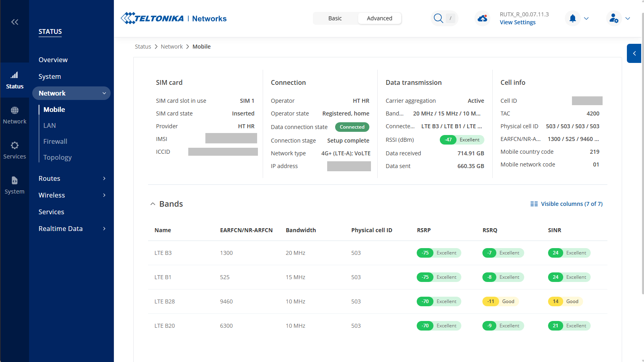Click the RSSI -47 Excellent badge
Viewport: 644px width, 362px height.
462,140
